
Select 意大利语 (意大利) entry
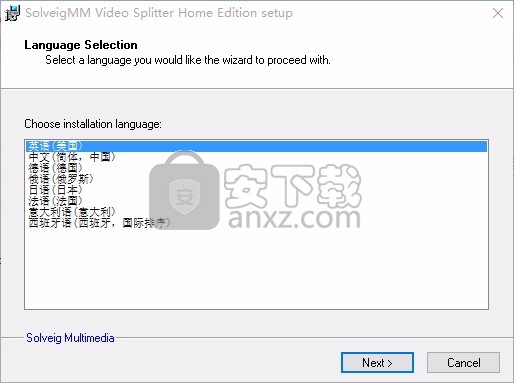256,212
